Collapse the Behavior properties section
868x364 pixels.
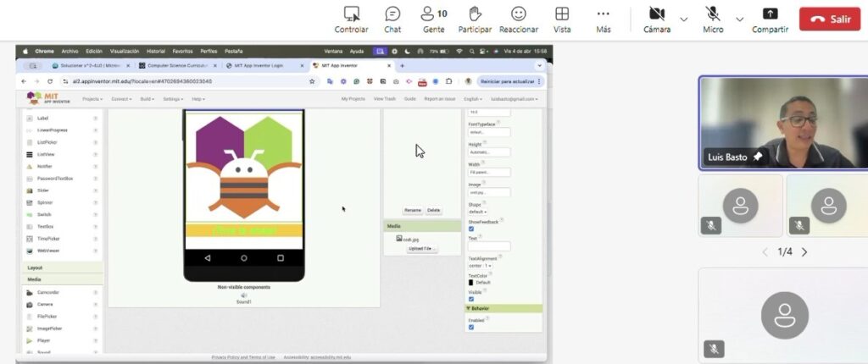click(504, 308)
